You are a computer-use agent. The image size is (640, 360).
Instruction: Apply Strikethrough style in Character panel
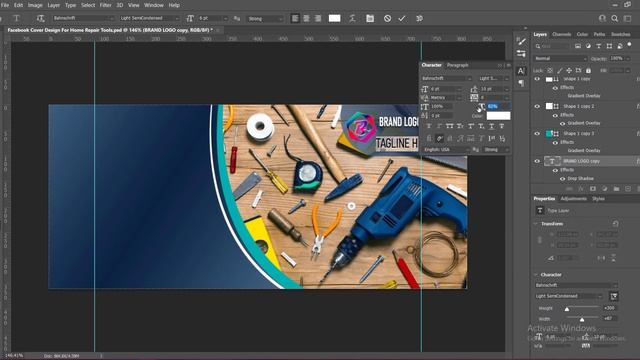(x=502, y=127)
